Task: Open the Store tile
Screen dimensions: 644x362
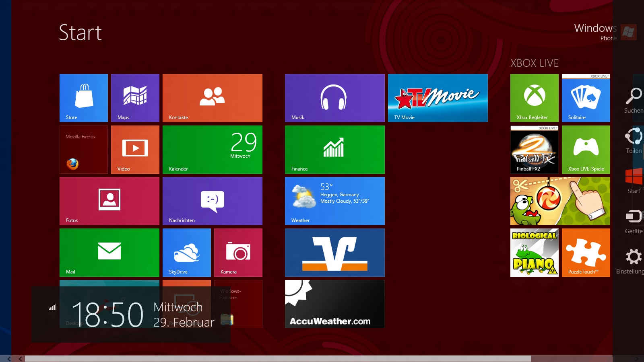Action: click(x=84, y=98)
